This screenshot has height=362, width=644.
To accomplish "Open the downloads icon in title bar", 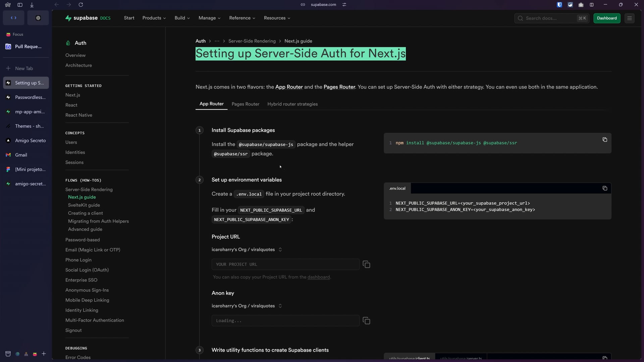I will pyautogui.click(x=32, y=5).
